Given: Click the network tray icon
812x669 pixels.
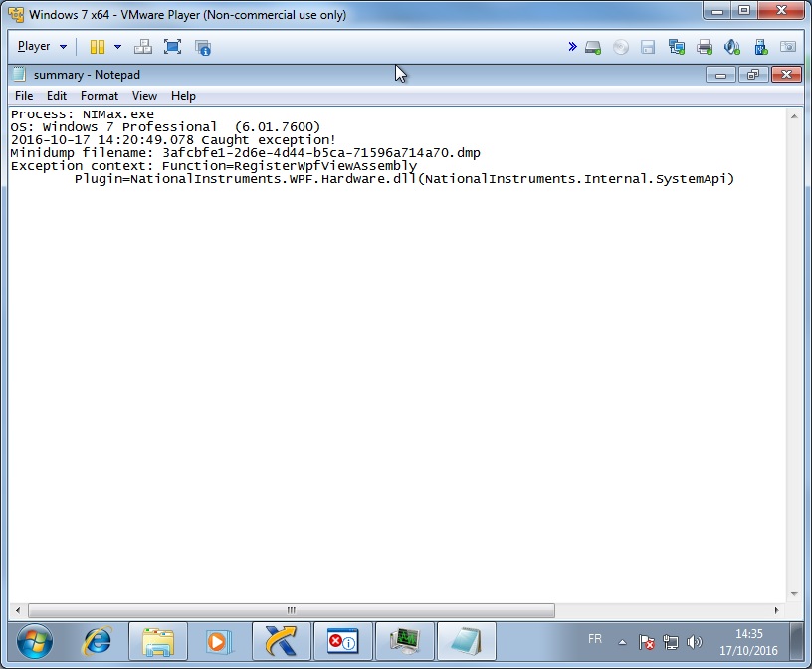Looking at the screenshot, I should tap(670, 642).
